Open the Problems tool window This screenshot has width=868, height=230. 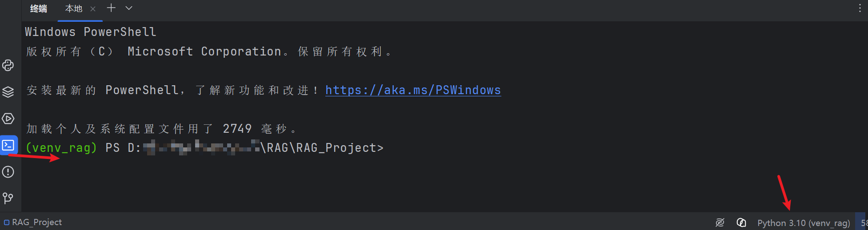pyautogui.click(x=8, y=172)
